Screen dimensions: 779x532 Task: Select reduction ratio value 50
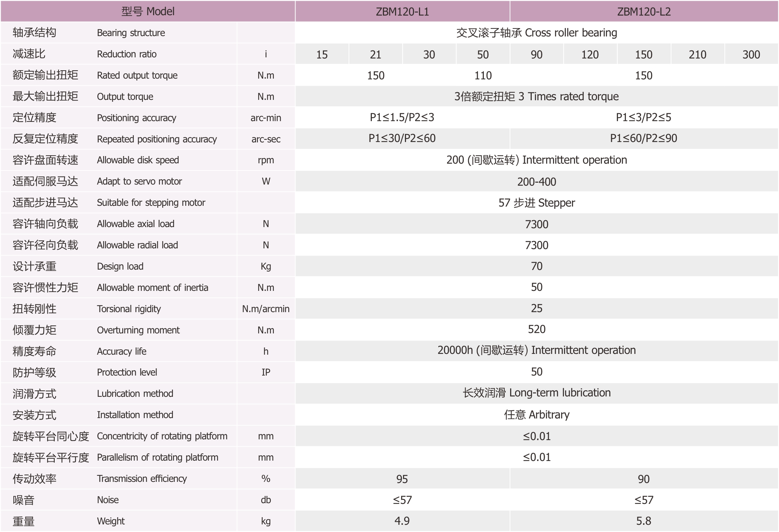pos(482,54)
